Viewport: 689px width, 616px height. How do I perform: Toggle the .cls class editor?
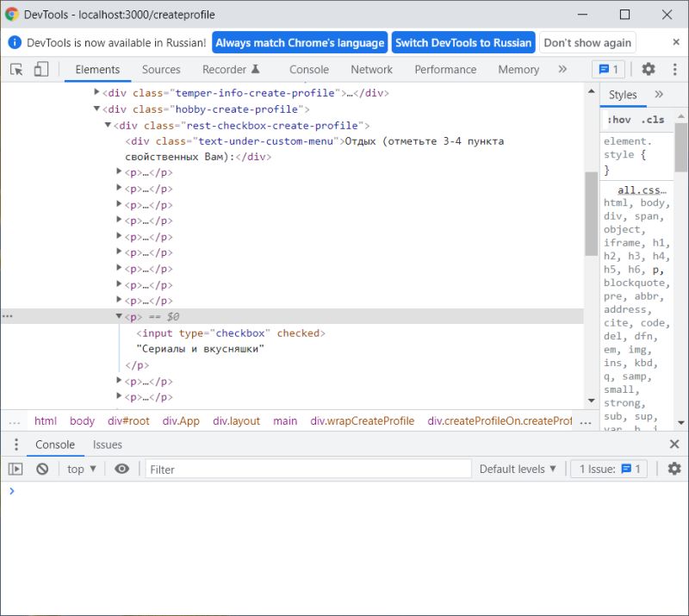coord(652,119)
